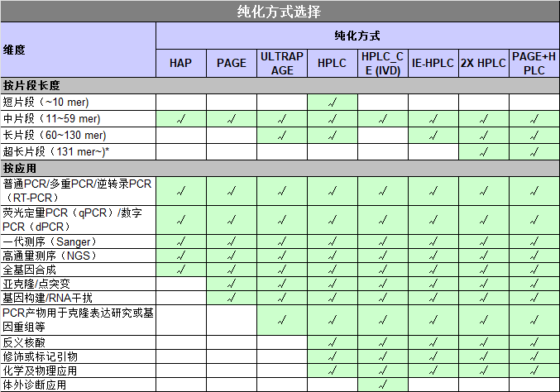Click PAGE checkmark in 亚克隆/点突变 row
Viewport: 560px width, 392px height.
click(x=232, y=284)
